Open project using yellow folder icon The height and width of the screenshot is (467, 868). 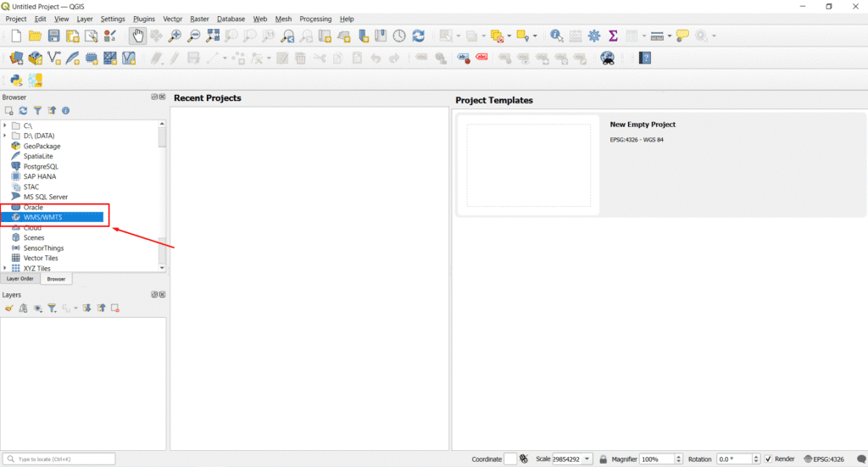tap(35, 36)
